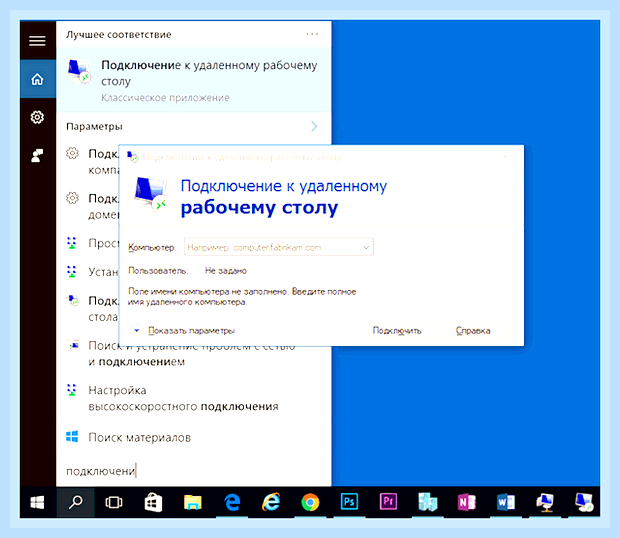Click the search box containing подключени

pos(194,471)
